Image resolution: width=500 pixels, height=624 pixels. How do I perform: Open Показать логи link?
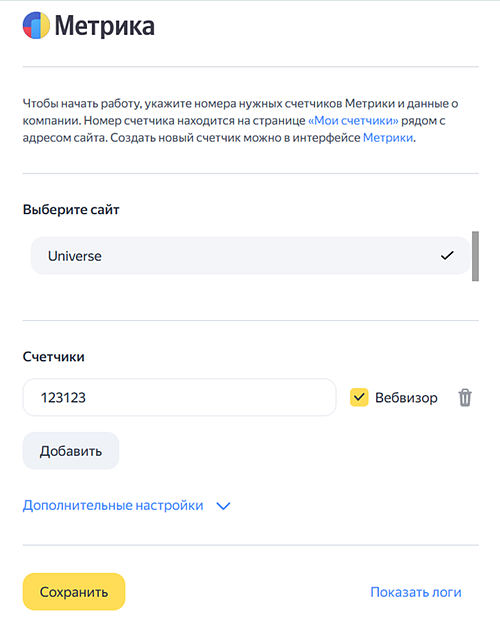(416, 592)
